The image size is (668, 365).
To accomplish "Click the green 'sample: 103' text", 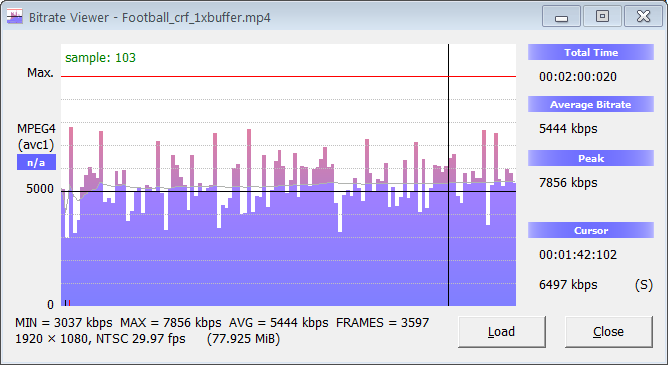I will point(101,57).
